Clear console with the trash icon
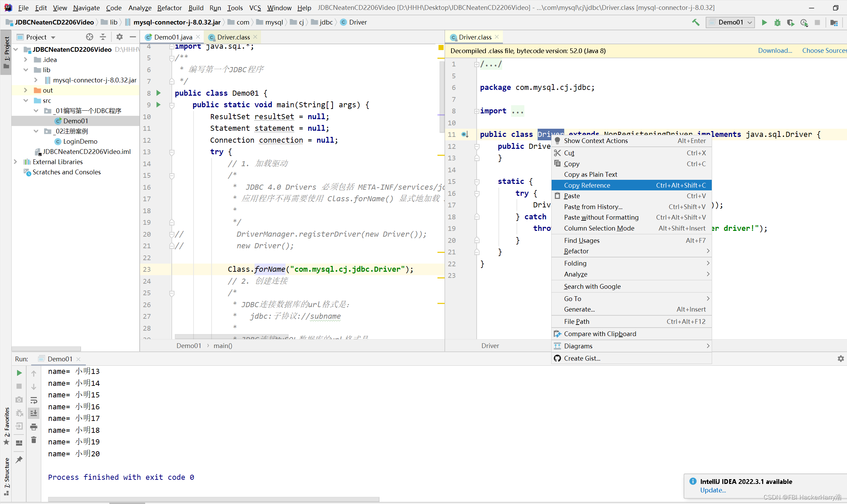The image size is (847, 504). 34,440
